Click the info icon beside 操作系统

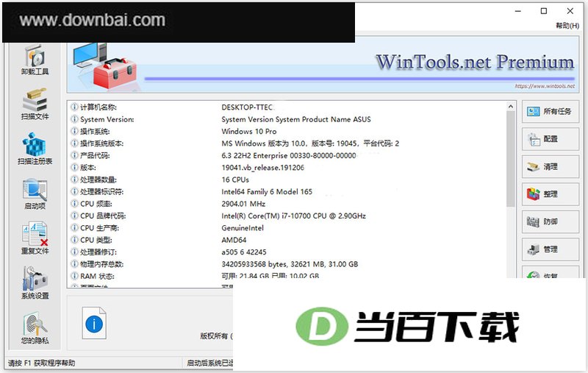tap(75, 132)
